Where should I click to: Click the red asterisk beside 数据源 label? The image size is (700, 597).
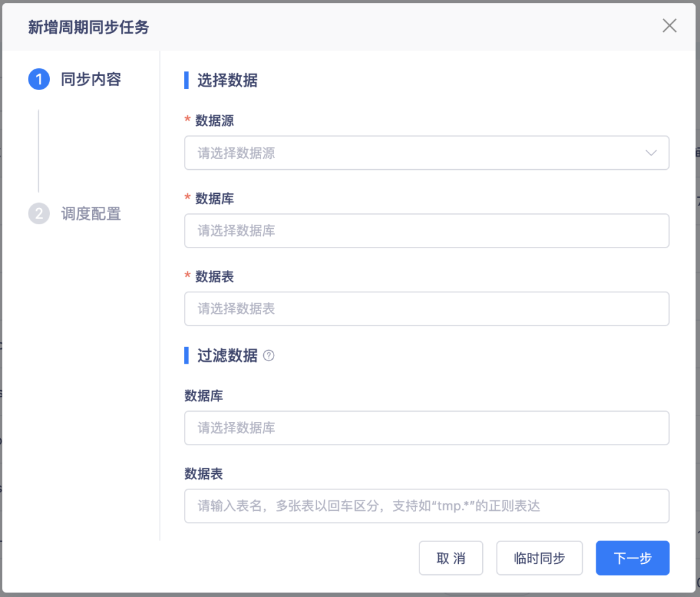[x=188, y=121]
